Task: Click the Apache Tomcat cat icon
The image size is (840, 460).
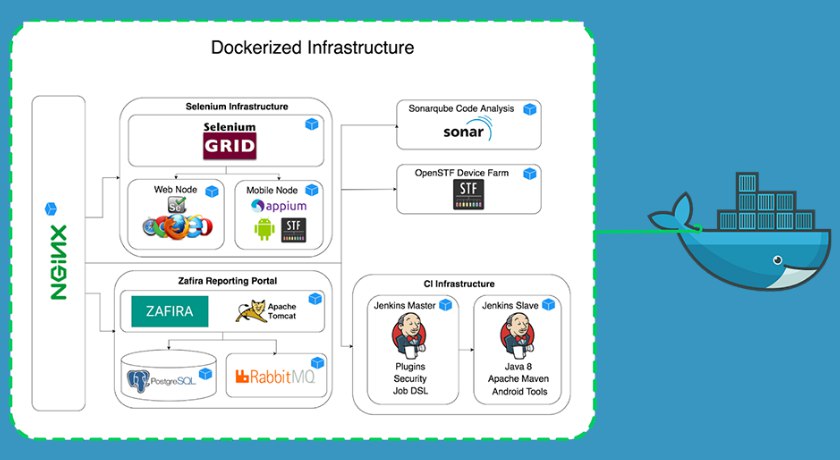Action: [x=251, y=311]
